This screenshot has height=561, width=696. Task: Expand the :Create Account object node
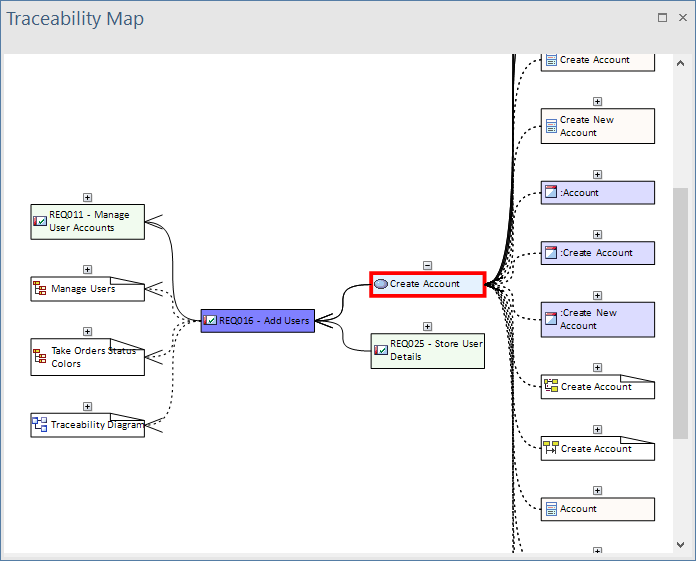597,234
